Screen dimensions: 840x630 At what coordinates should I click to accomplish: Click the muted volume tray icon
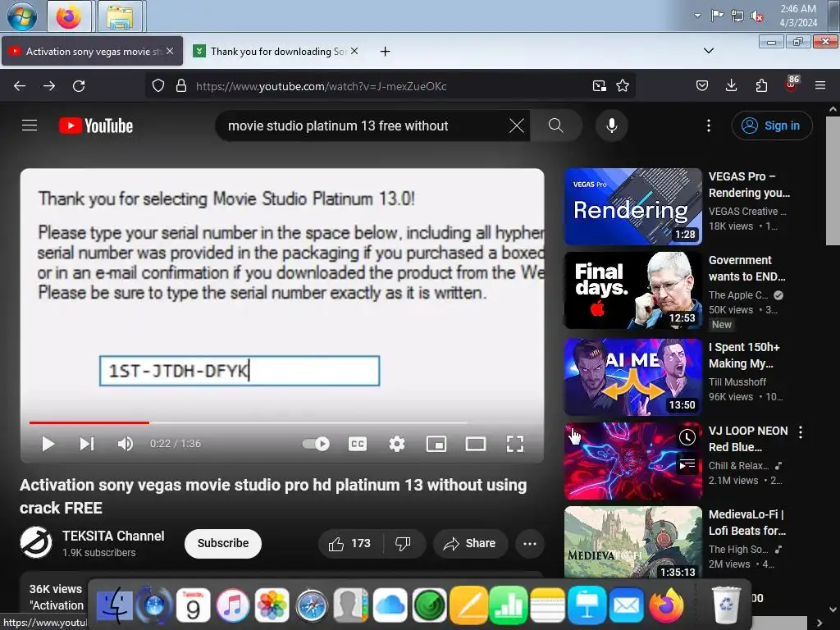click(x=757, y=16)
